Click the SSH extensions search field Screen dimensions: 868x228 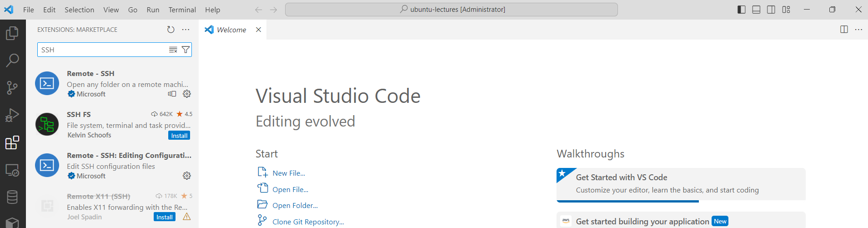103,50
